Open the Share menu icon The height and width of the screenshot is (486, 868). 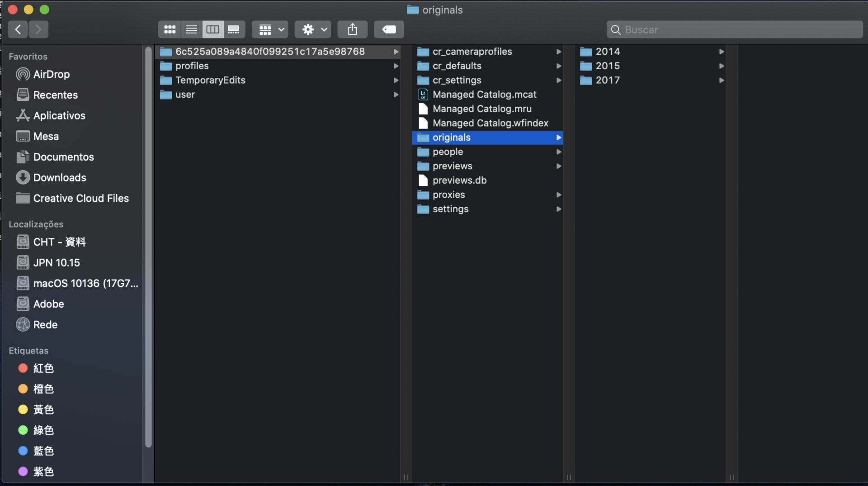pyautogui.click(x=352, y=29)
